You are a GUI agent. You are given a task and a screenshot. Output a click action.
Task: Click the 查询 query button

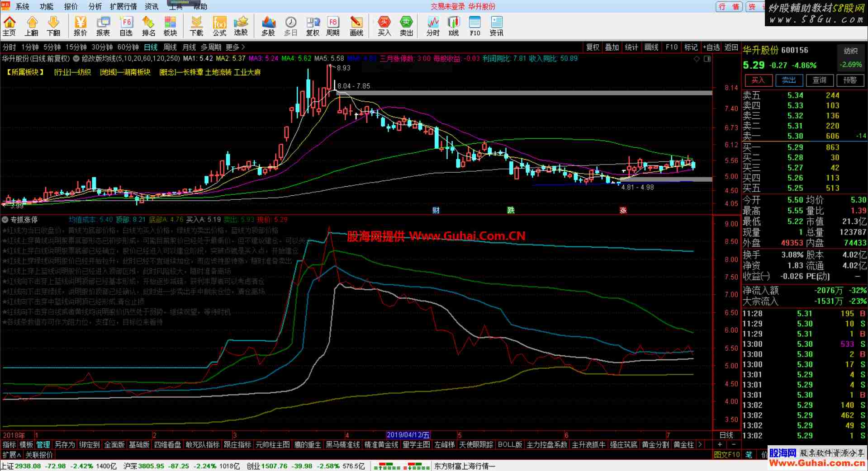coord(820,80)
